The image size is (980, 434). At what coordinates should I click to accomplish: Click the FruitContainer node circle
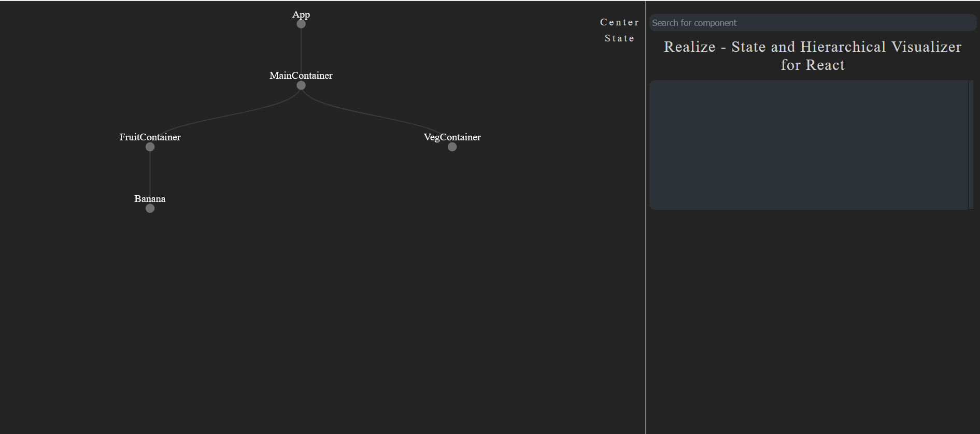click(150, 147)
